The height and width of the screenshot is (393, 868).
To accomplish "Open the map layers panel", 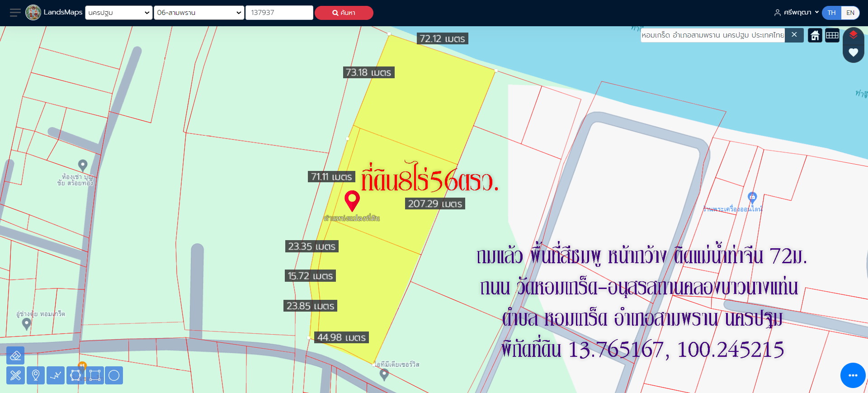I will tap(853, 35).
